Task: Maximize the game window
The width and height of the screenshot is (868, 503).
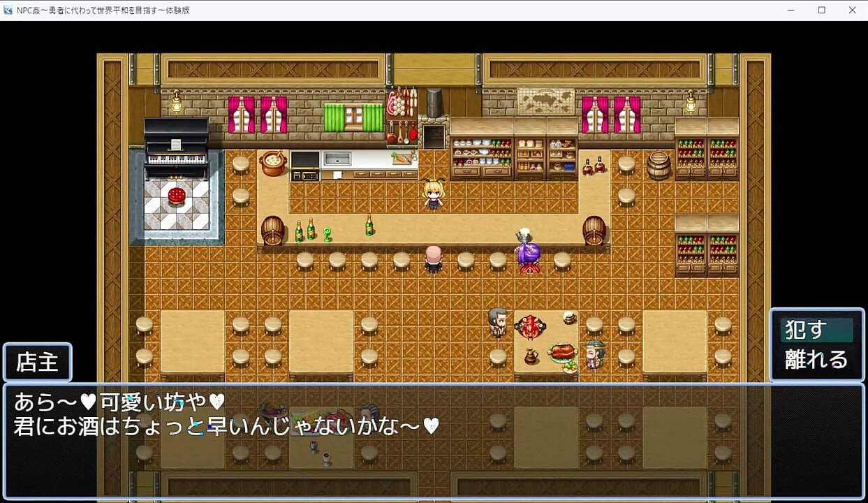Action: click(x=822, y=10)
